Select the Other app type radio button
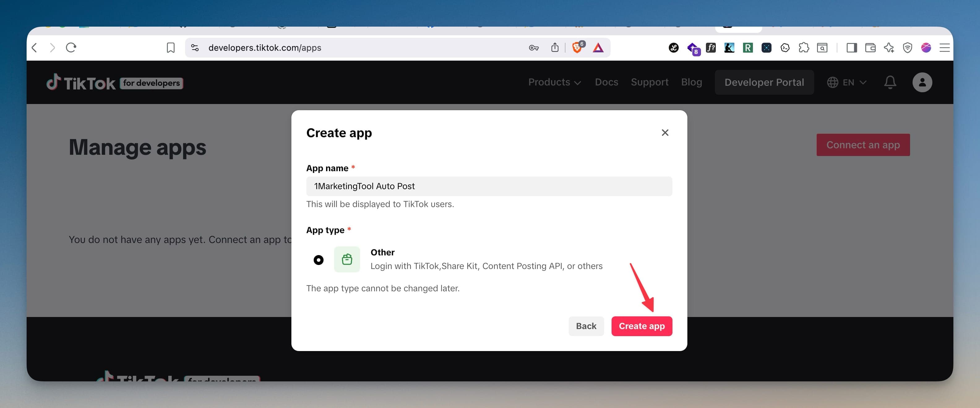980x408 pixels. click(318, 260)
